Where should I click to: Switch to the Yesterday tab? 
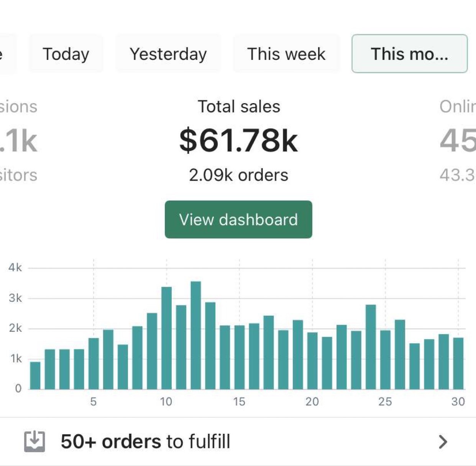click(x=168, y=54)
